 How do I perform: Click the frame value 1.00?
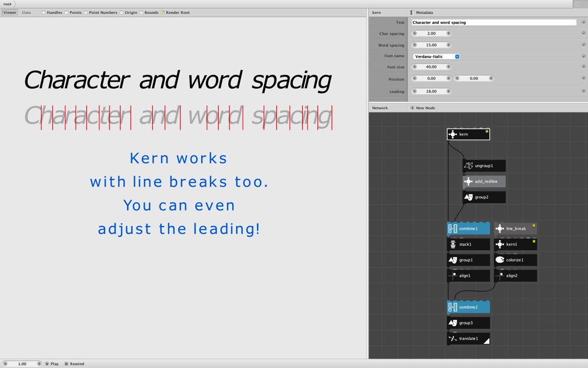[x=22, y=363]
